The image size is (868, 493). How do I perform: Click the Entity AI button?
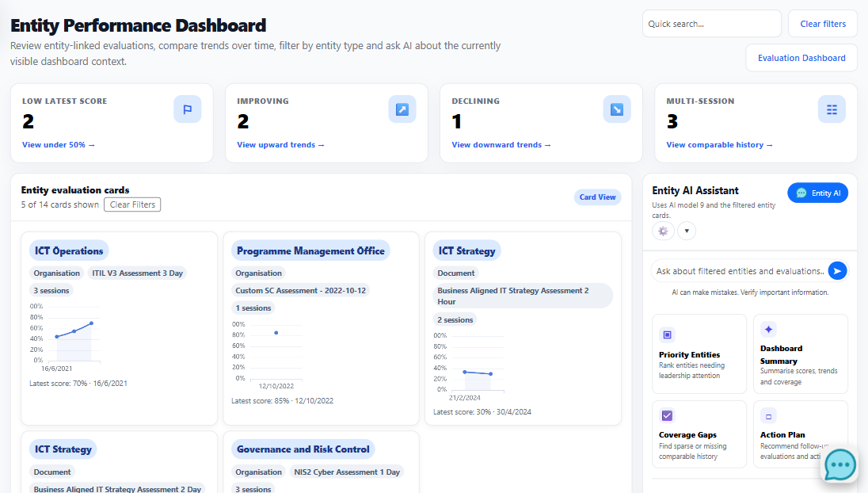click(x=817, y=193)
